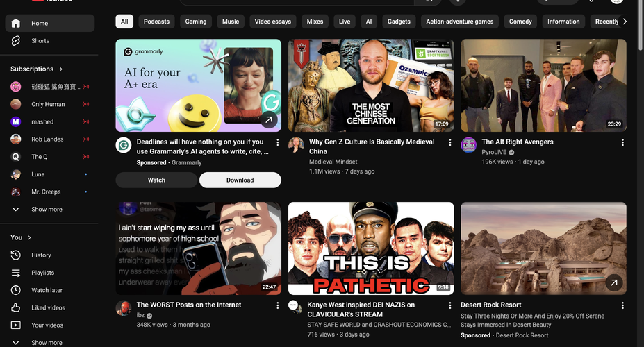Select the Live category chip
This screenshot has width=644, height=347.
(345, 22)
